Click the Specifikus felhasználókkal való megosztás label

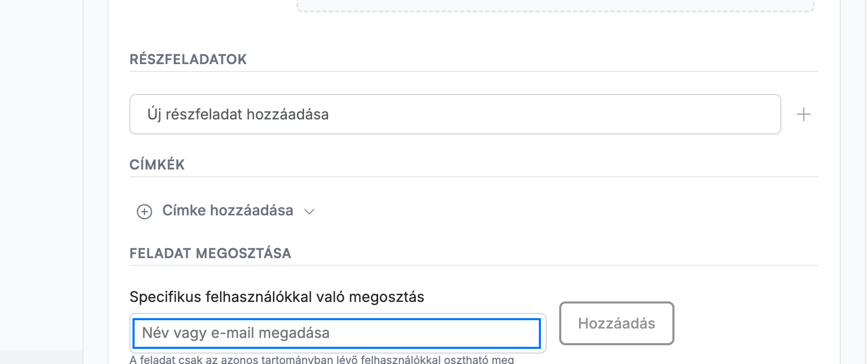point(276,297)
